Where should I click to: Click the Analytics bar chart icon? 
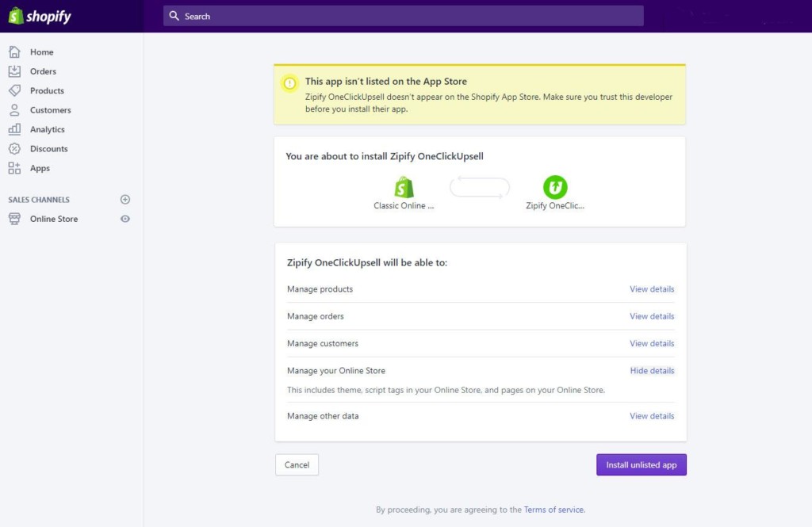[x=14, y=129]
